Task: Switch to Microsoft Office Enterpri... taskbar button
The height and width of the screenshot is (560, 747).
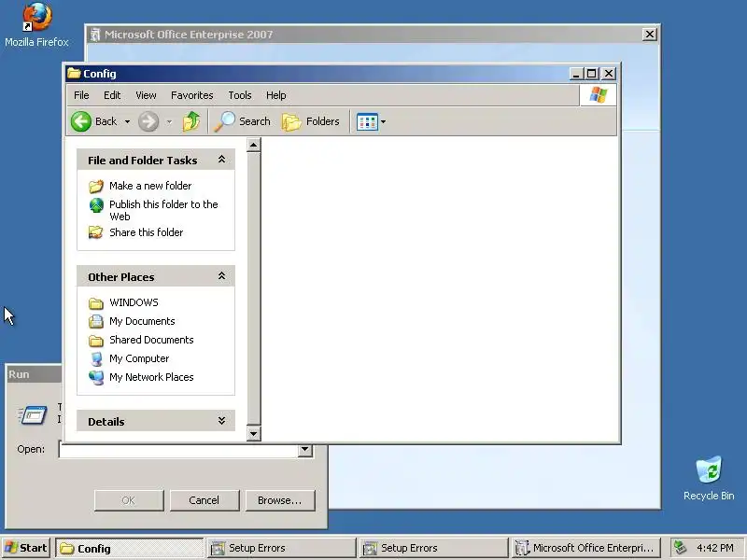Action: point(586,548)
